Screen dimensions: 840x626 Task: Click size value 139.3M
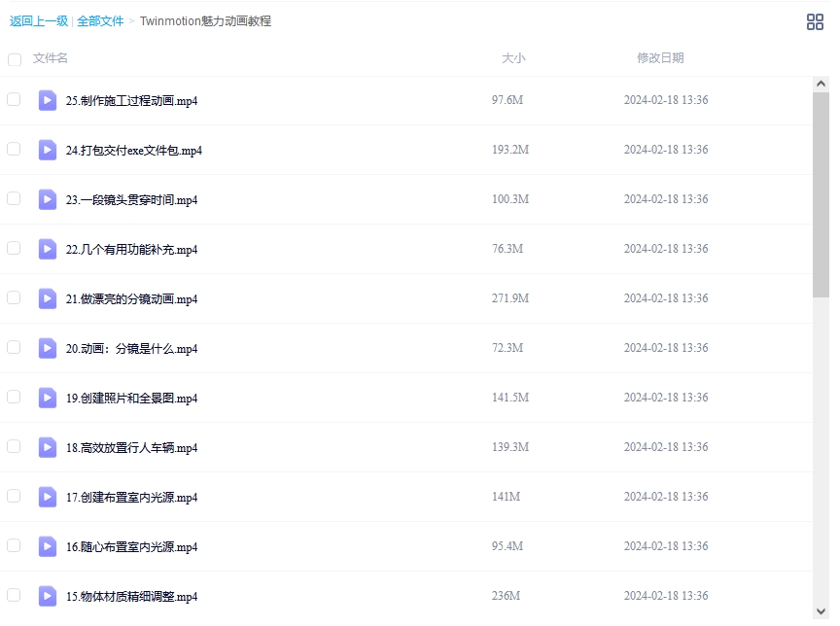coord(510,446)
